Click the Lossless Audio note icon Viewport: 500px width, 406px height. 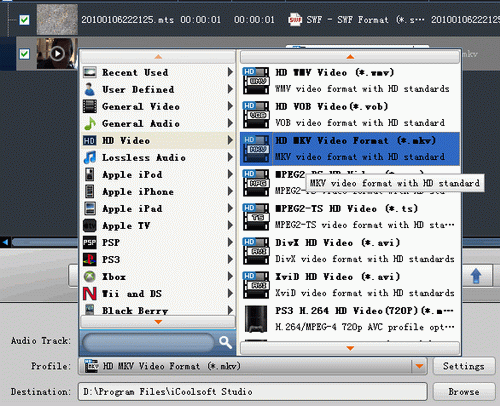pos(90,157)
